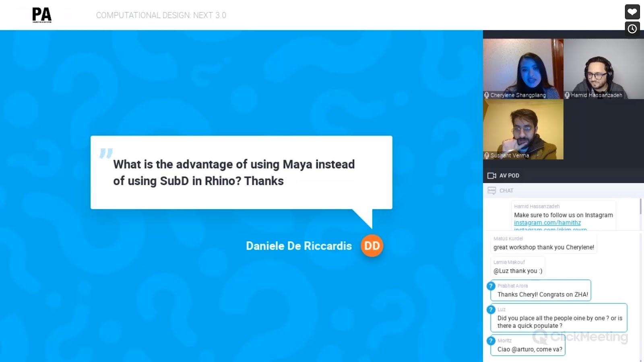Click 'great workshop thank you Cherylene!' message
Image resolution: width=644 pixels, height=362 pixels.
(544, 247)
